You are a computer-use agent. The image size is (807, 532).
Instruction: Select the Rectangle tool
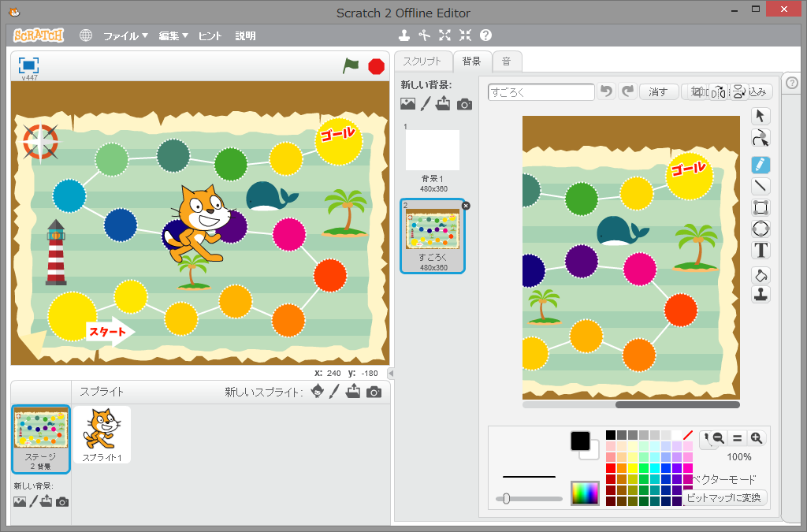tap(761, 208)
